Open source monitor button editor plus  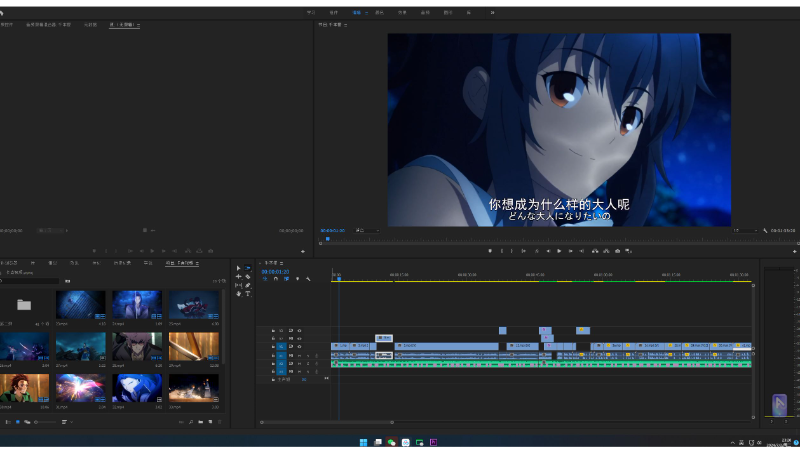click(303, 251)
